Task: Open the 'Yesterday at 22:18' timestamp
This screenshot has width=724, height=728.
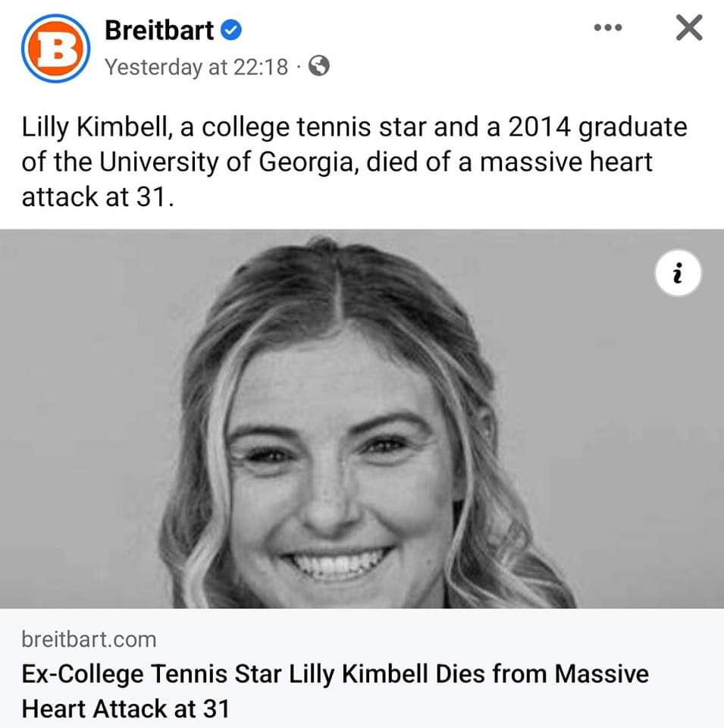Action: [x=196, y=67]
